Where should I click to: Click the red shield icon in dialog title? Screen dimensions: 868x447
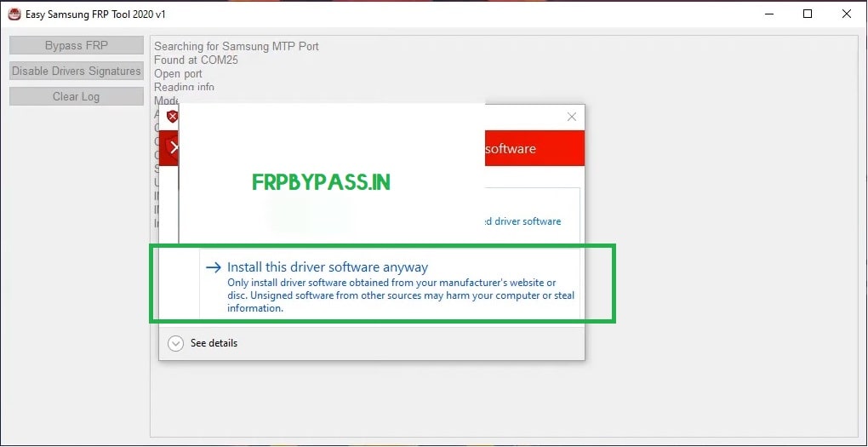click(x=173, y=117)
